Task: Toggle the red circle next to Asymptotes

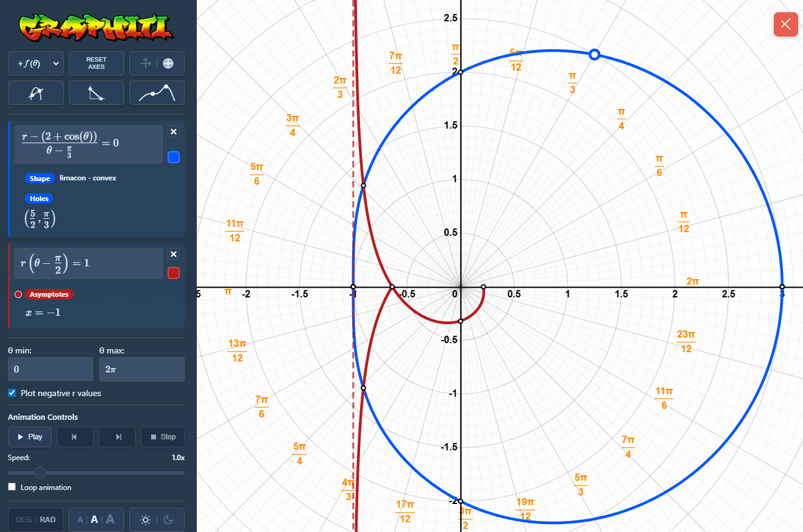Action: [x=18, y=294]
